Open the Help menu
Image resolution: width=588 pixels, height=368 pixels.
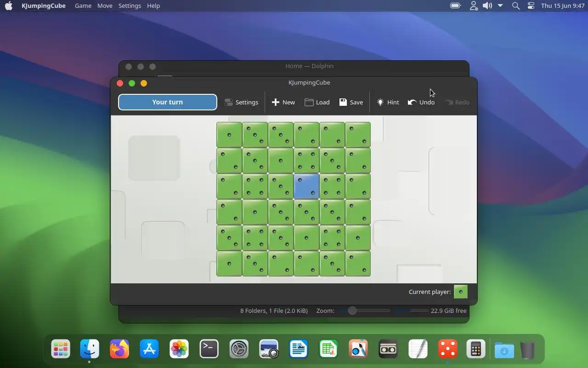(153, 6)
